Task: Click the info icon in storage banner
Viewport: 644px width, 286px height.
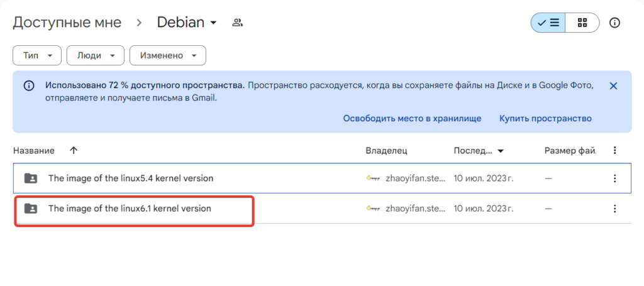Action: coord(29,85)
